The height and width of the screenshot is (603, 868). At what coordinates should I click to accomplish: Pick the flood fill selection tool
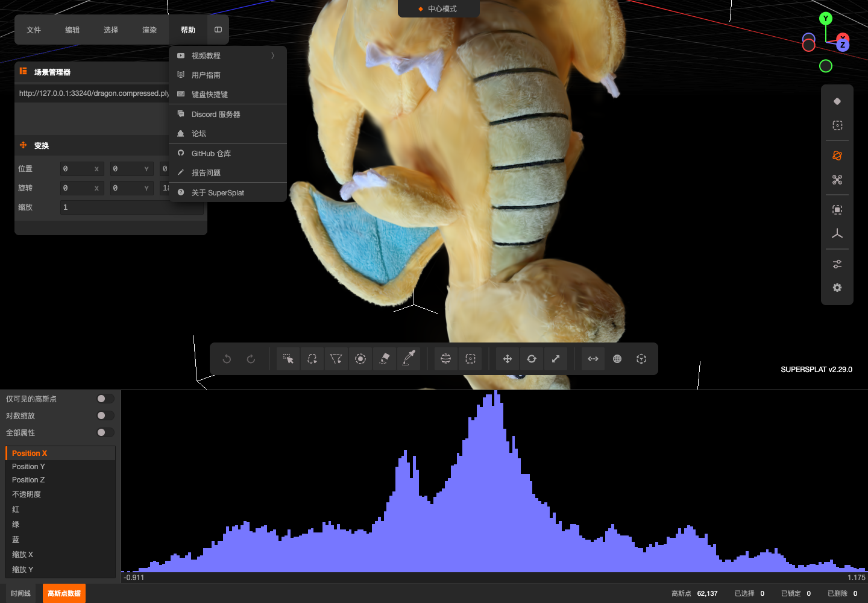385,359
